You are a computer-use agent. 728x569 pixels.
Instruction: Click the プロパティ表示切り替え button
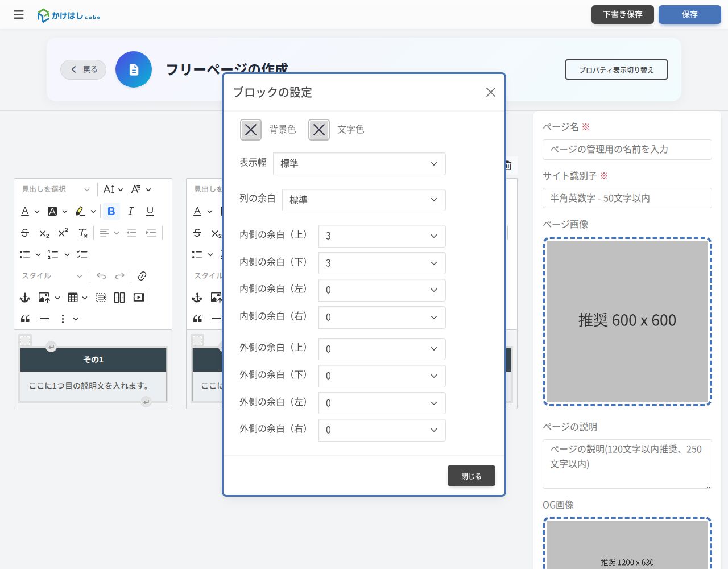[x=617, y=69]
